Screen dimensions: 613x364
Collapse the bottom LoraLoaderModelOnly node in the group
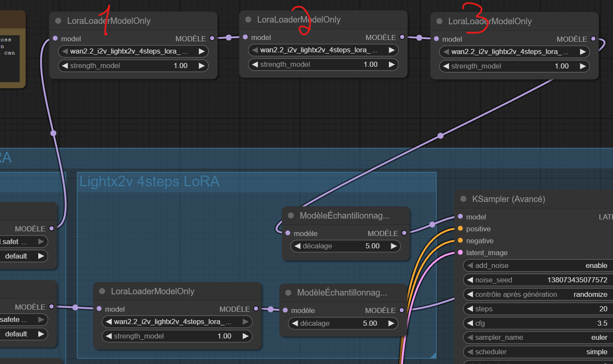[x=102, y=291]
